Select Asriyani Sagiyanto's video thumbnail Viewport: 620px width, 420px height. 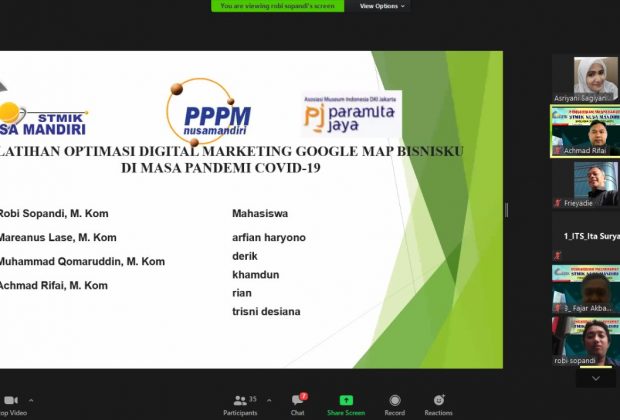point(586,79)
